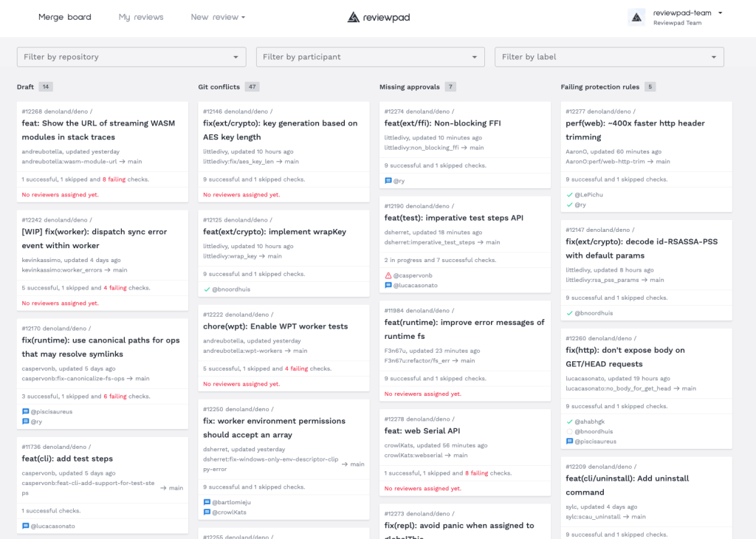Screen dimensions: 756x539
Task: Expand the New review dropdown
Action: [218, 16]
